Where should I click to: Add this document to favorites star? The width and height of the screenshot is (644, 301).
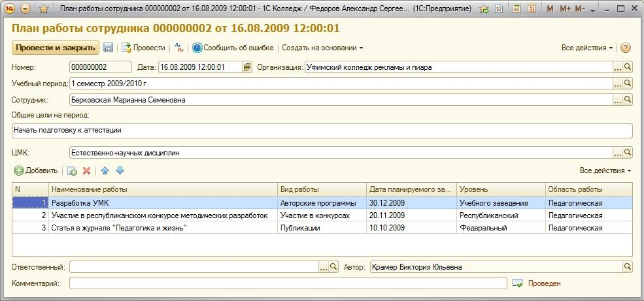tap(44, 8)
